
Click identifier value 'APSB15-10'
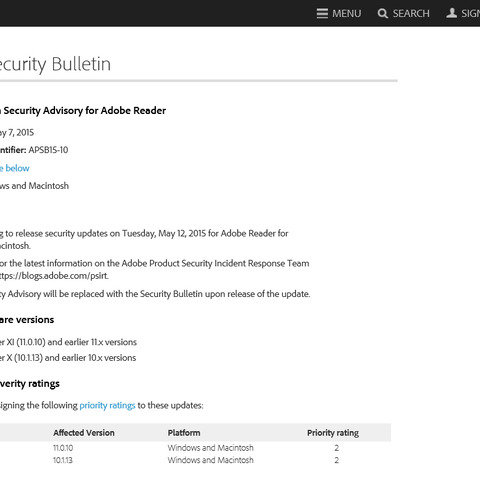[x=48, y=150]
